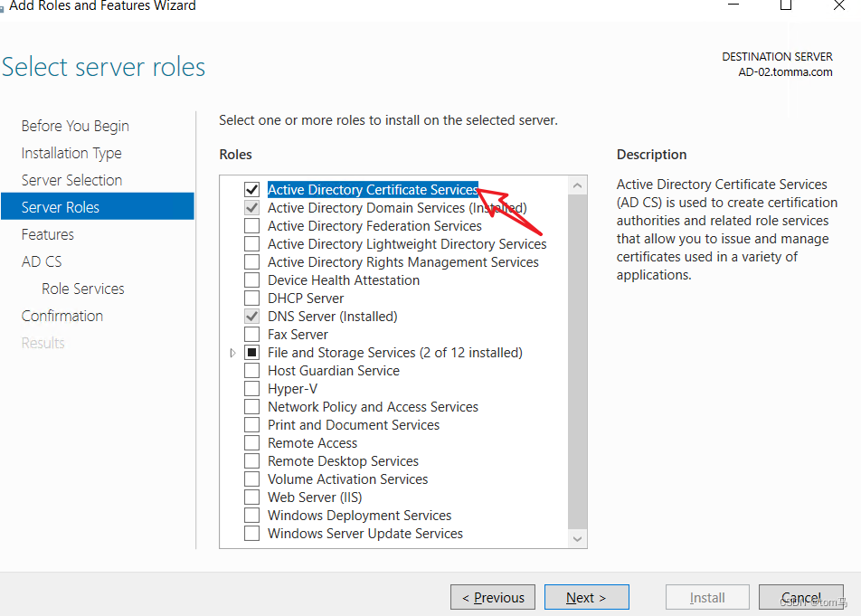Viewport: 861px width, 616px height.
Task: Click the roles list scrollbar thumb
Action: [577, 361]
